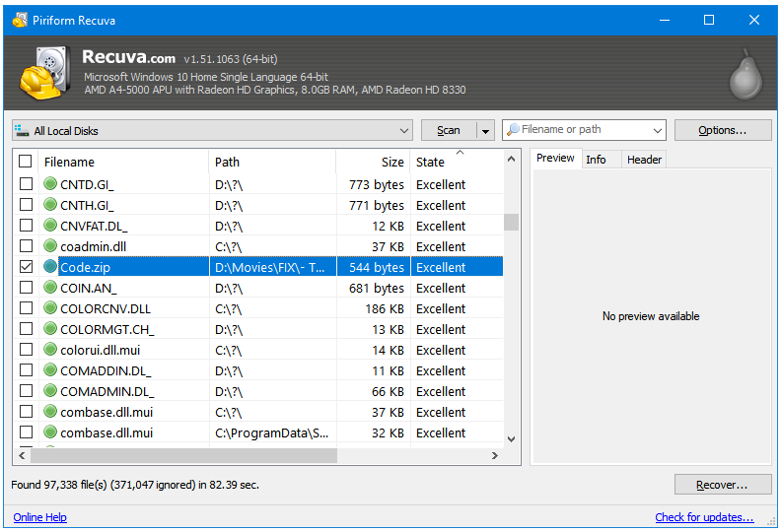Click the magnifier icon in filename filter
Image resolution: width=781 pixels, height=532 pixels.
click(x=513, y=129)
